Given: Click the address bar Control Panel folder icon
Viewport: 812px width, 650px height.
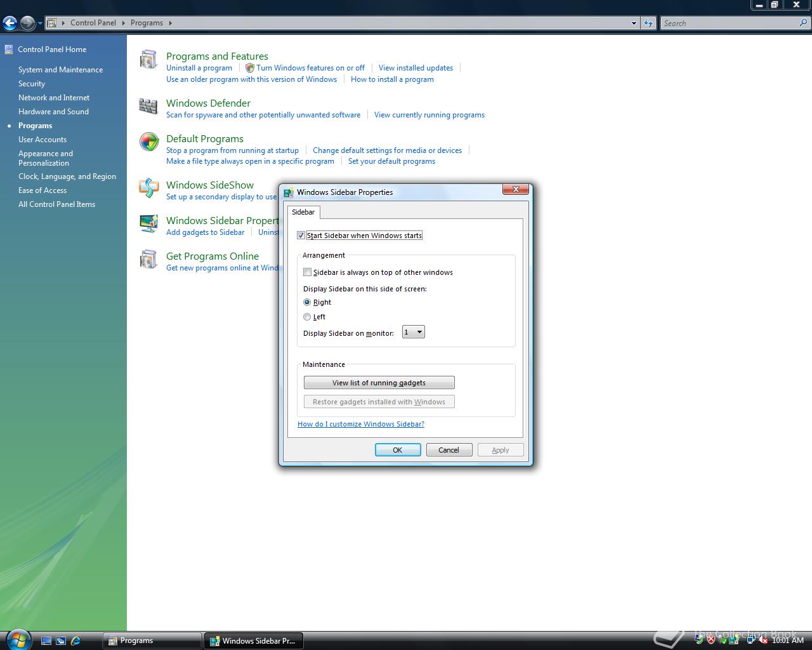Looking at the screenshot, I should (52, 23).
